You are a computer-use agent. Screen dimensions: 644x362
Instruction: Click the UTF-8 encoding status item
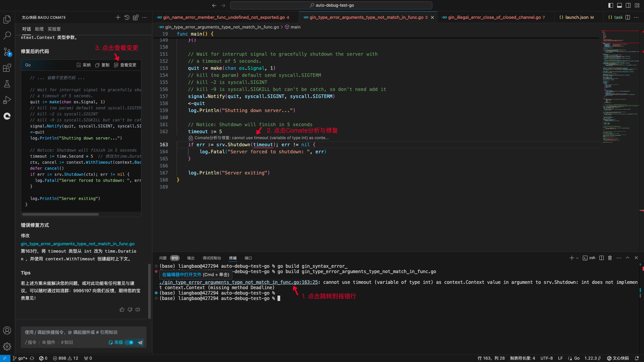pos(547,358)
